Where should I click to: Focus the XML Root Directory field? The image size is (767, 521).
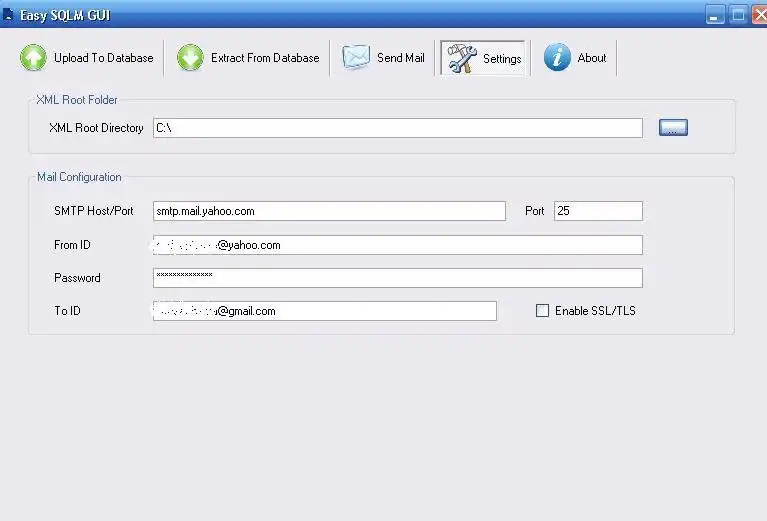(x=398, y=128)
